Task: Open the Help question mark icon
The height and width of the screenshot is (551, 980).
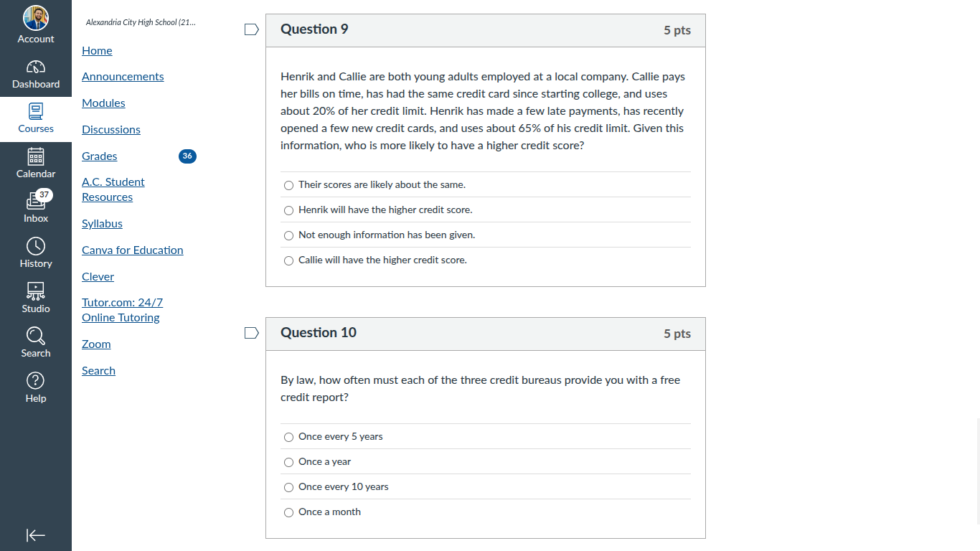Action: click(x=36, y=380)
